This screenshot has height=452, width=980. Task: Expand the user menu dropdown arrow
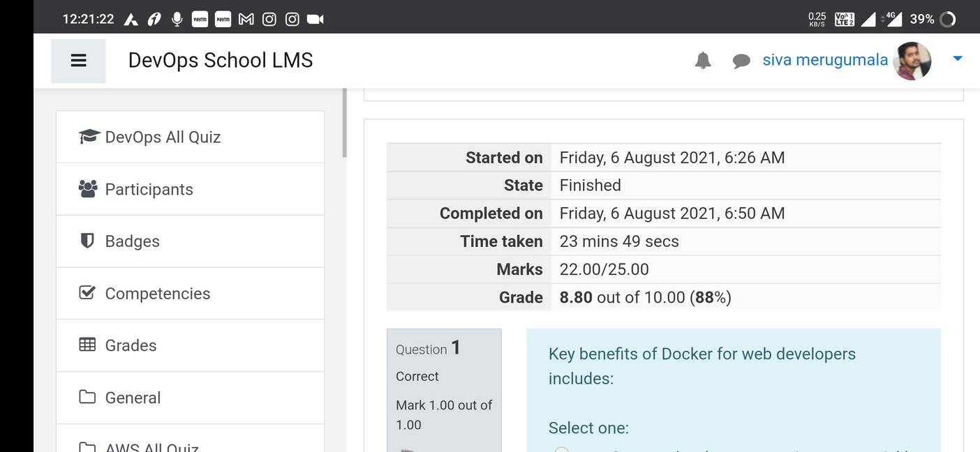coord(958,59)
